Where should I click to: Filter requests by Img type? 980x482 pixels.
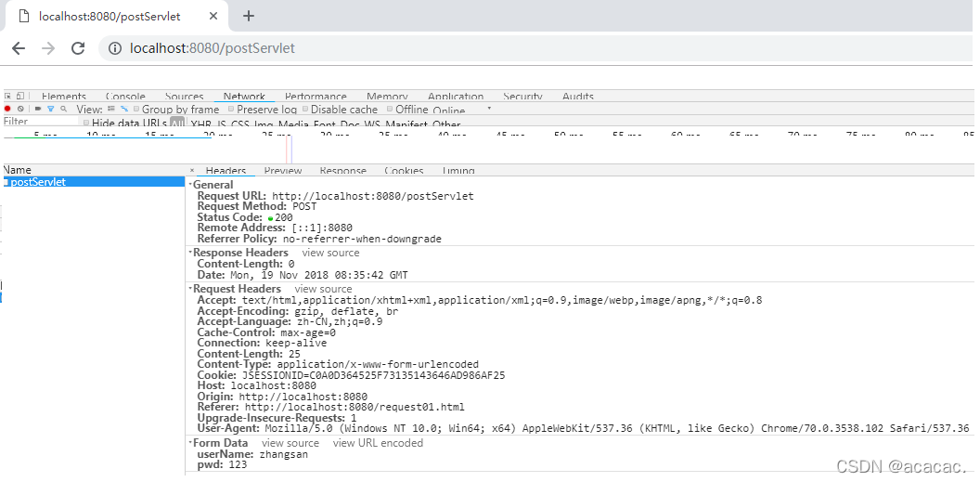[x=264, y=124]
